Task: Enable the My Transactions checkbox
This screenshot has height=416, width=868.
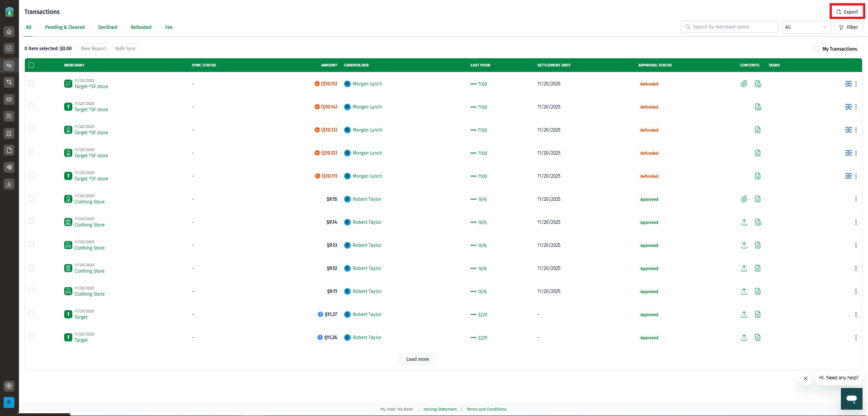Action: (817, 49)
